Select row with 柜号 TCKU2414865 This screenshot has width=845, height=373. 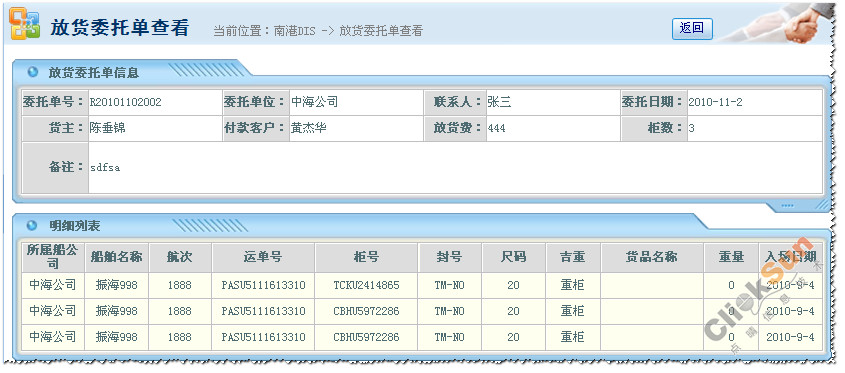(x=422, y=285)
